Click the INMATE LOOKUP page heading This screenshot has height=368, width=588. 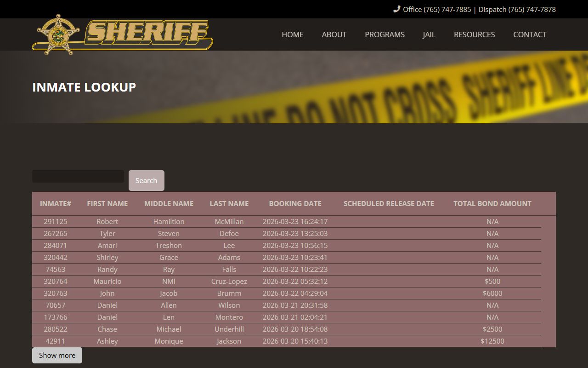pos(84,87)
